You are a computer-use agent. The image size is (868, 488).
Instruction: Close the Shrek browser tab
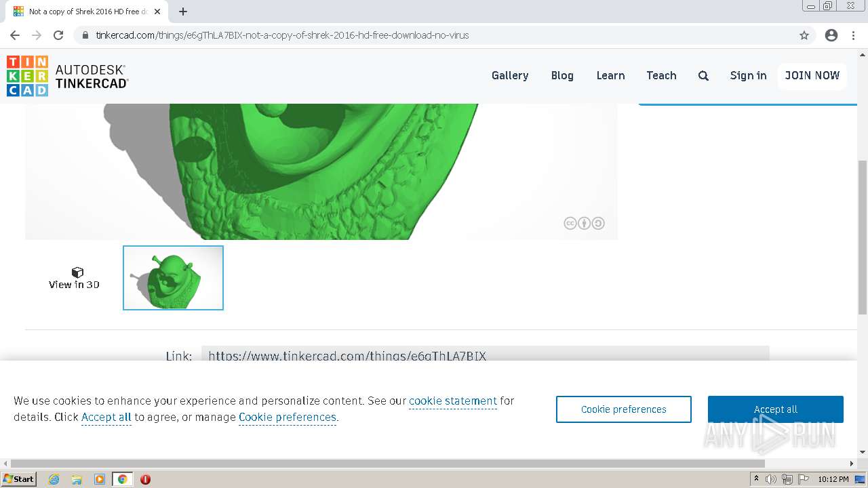[x=157, y=12]
